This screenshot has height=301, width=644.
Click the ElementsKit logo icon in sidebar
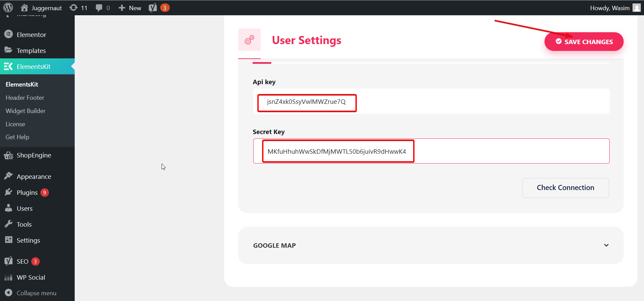point(8,67)
